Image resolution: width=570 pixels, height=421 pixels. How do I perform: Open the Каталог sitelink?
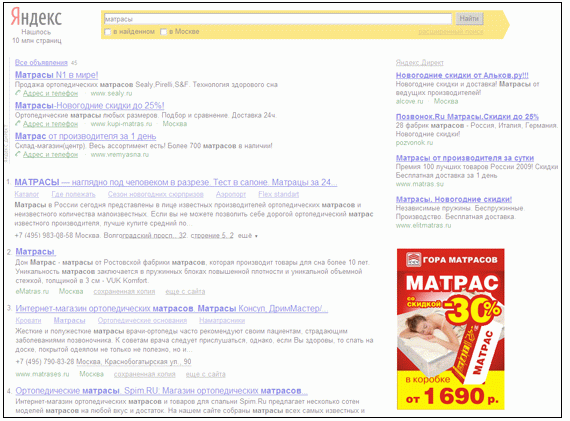click(x=27, y=194)
